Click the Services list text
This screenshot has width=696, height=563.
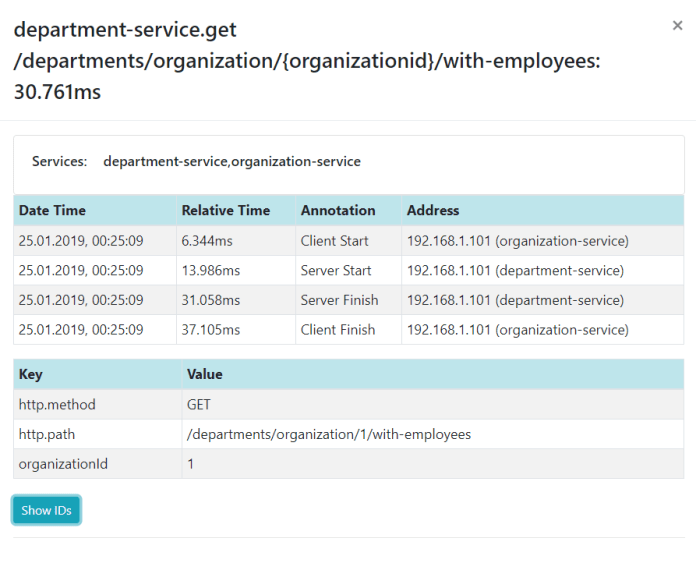[231, 161]
